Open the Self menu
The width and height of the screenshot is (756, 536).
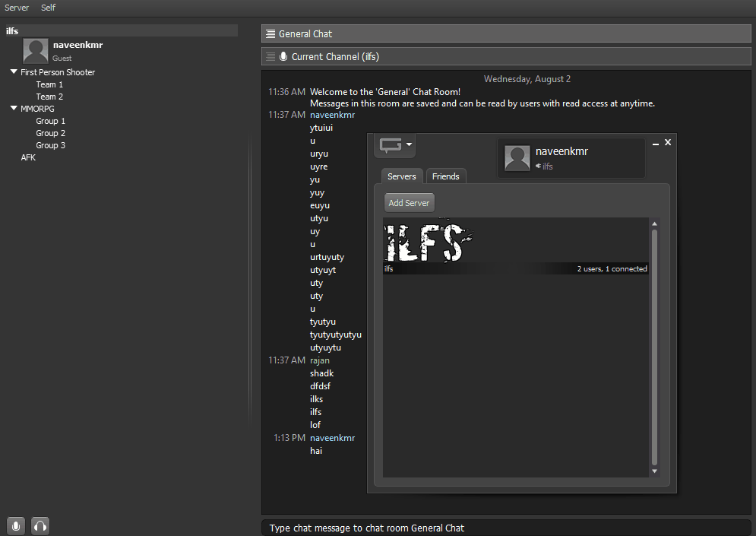48,8
